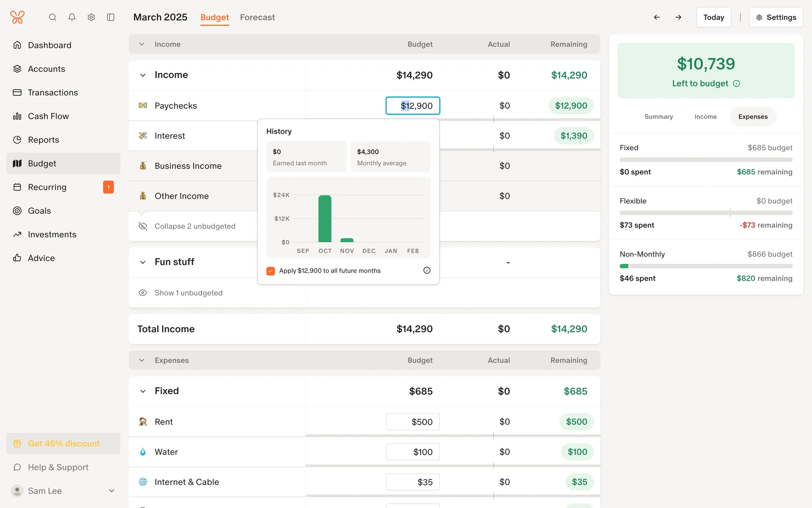Open the gear icon in top bar
Viewport: 812px width, 508px height.
point(91,17)
